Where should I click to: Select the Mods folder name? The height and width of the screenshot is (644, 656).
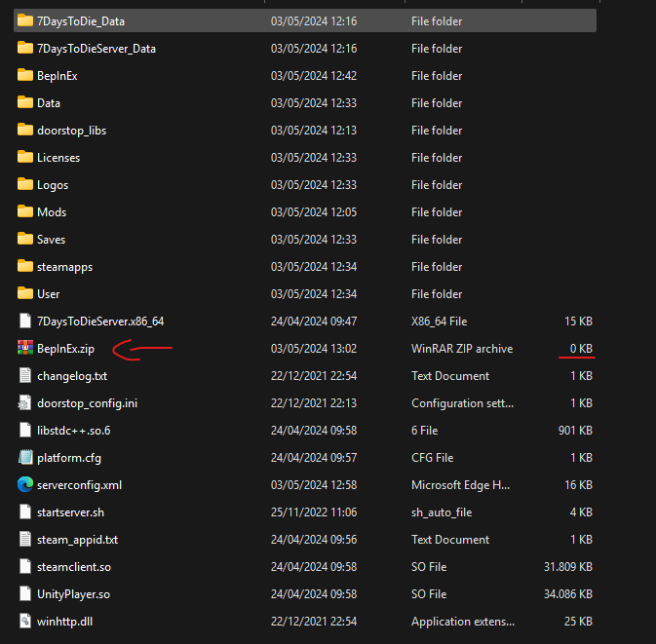pos(52,212)
